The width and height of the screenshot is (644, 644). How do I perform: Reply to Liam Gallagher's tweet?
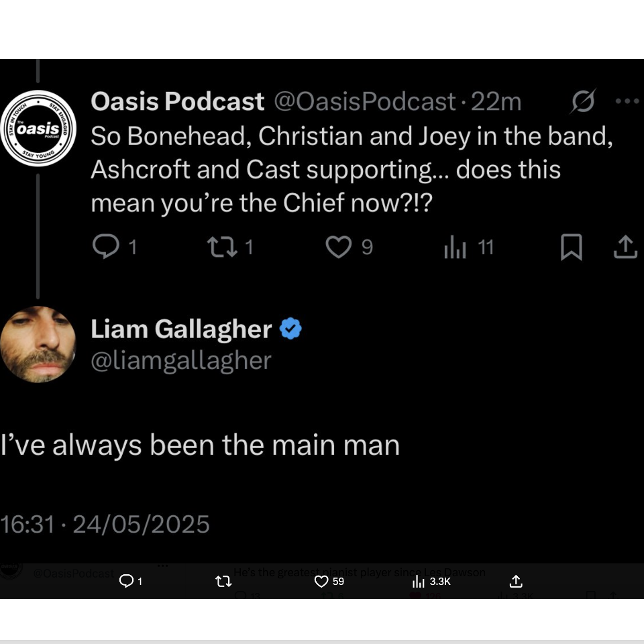coord(127,581)
